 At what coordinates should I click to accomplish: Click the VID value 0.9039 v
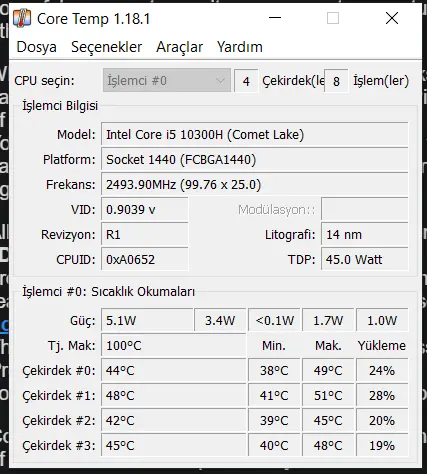tap(145, 210)
